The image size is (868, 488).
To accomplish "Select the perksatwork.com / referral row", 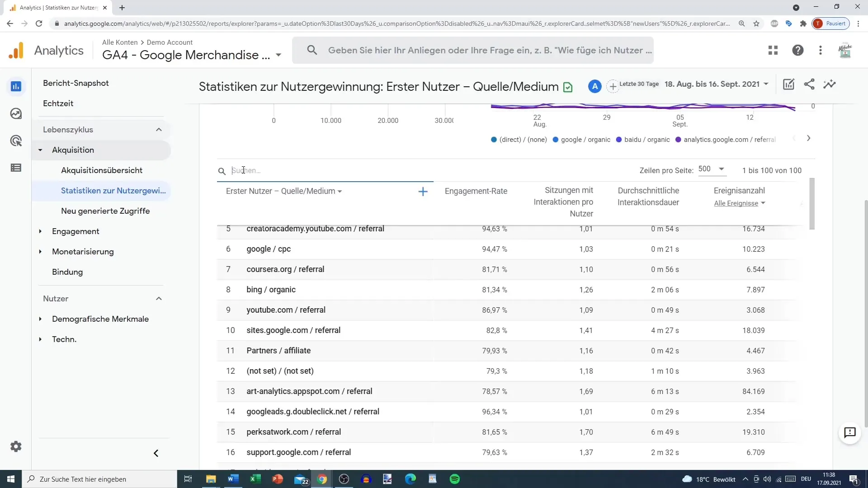I will 506,432.
